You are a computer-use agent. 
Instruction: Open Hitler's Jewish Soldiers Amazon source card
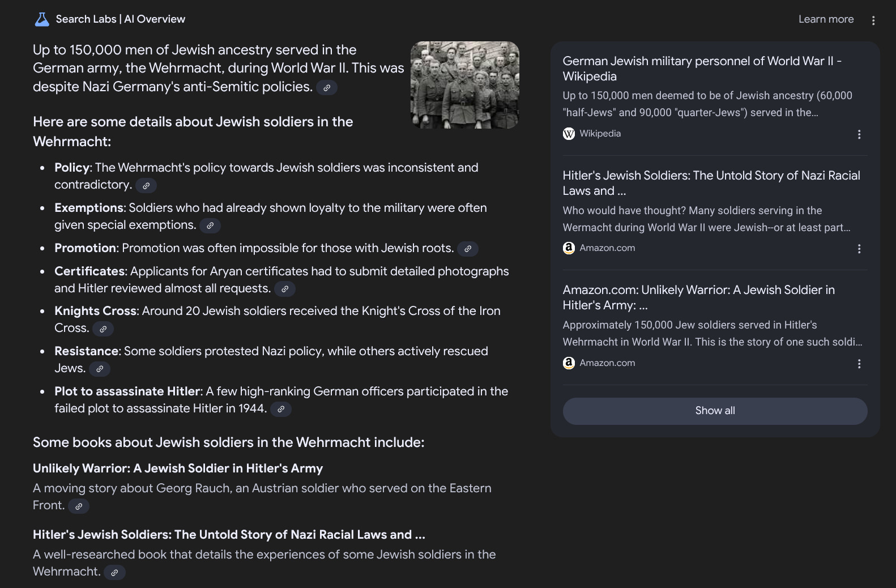pyautogui.click(x=711, y=183)
